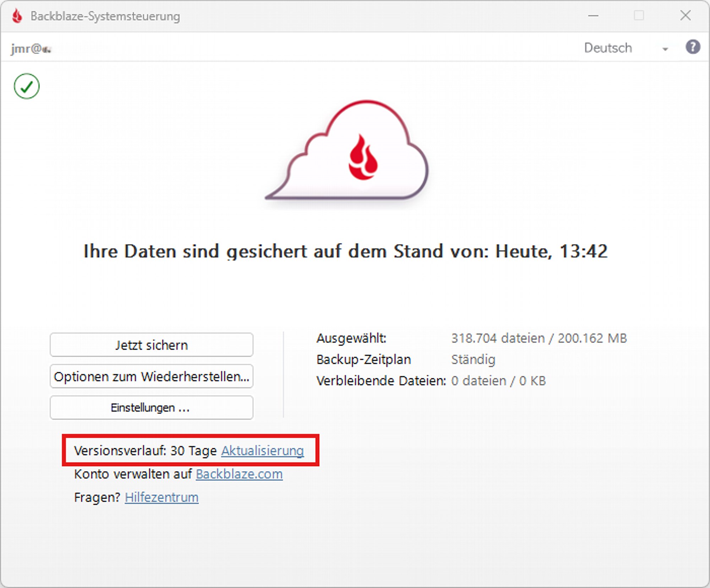Follow the Aktualisierung link for version history
This screenshot has width=710, height=588.
(262, 450)
